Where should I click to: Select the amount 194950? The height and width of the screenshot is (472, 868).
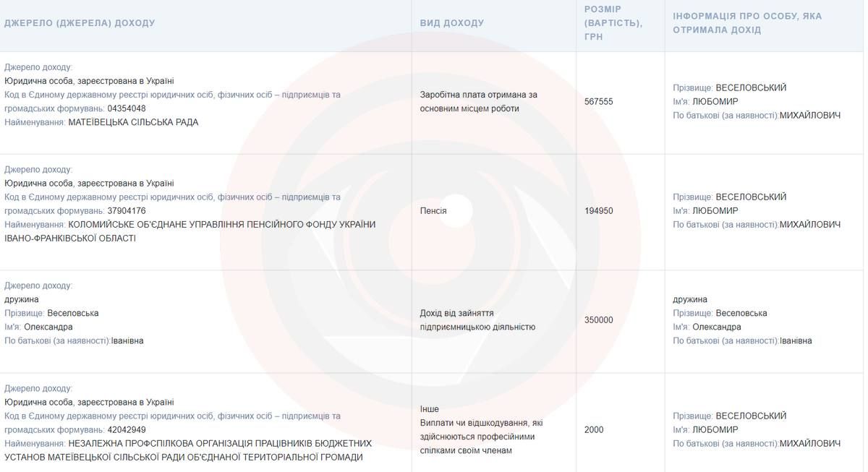tap(598, 211)
